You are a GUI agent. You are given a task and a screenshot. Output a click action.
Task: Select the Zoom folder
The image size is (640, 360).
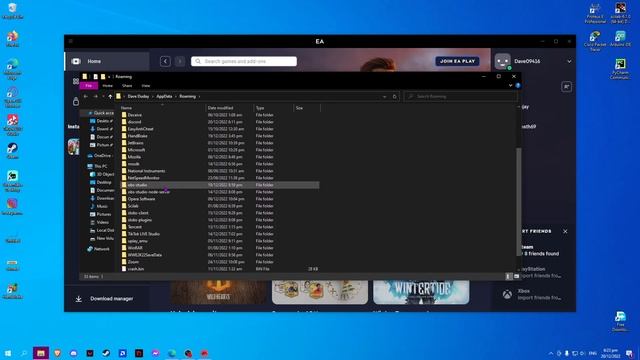pos(133,262)
